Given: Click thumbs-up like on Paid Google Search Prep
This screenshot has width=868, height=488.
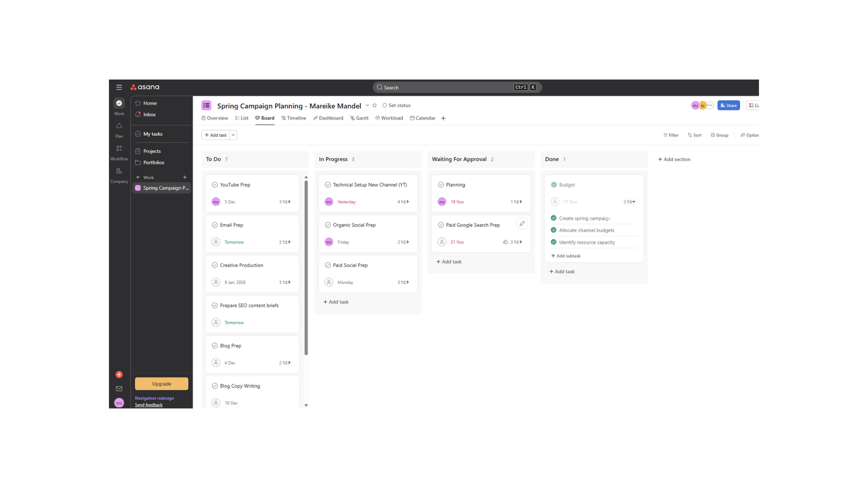Looking at the screenshot, I should [x=505, y=242].
